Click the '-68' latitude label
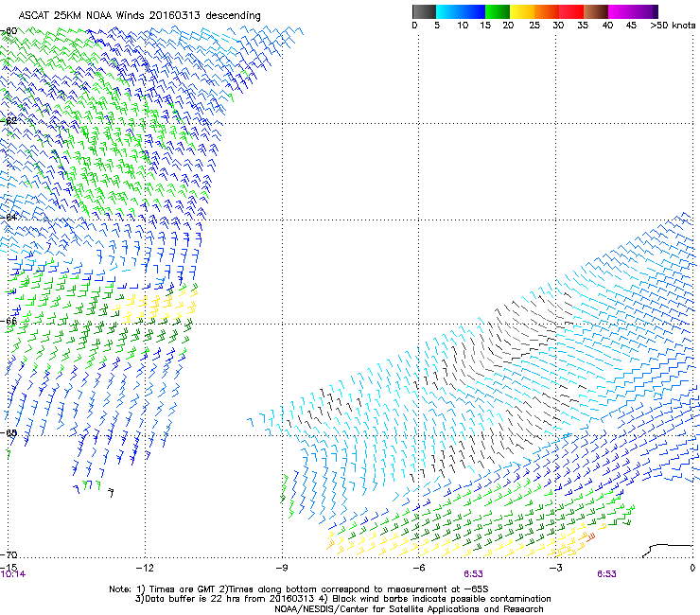This screenshot has width=700, height=615. [x=9, y=433]
